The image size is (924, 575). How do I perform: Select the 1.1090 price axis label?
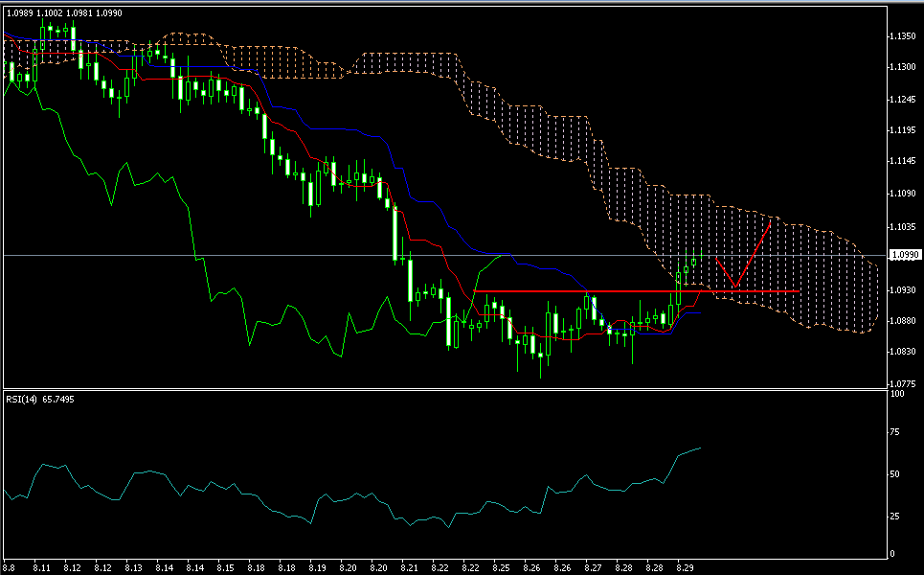coord(903,193)
